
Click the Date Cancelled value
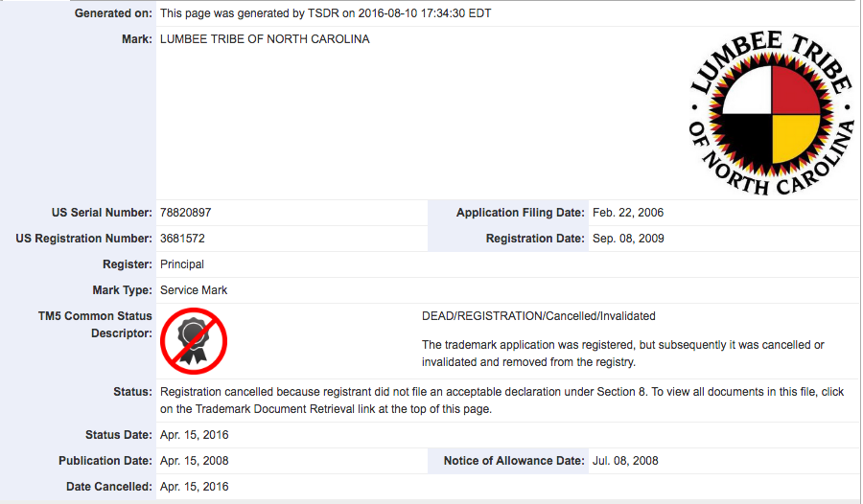coord(195,487)
